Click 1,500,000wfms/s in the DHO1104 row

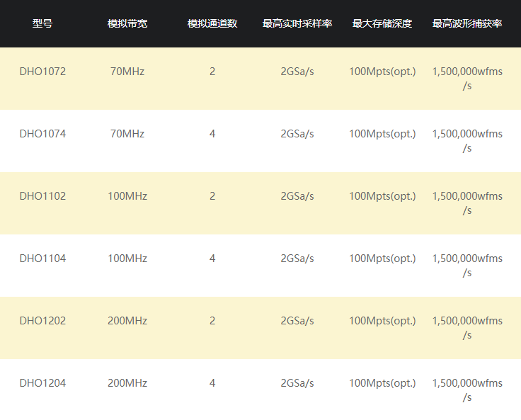pyautogui.click(x=467, y=266)
